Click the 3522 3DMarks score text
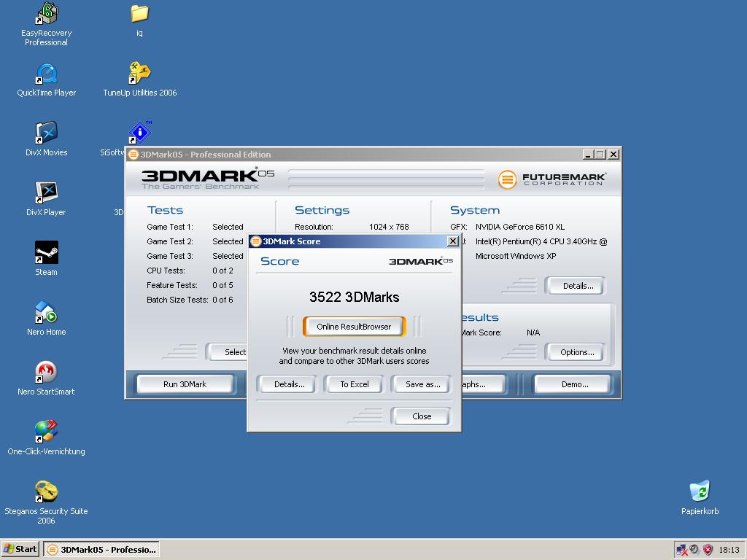747x560 pixels. [354, 297]
